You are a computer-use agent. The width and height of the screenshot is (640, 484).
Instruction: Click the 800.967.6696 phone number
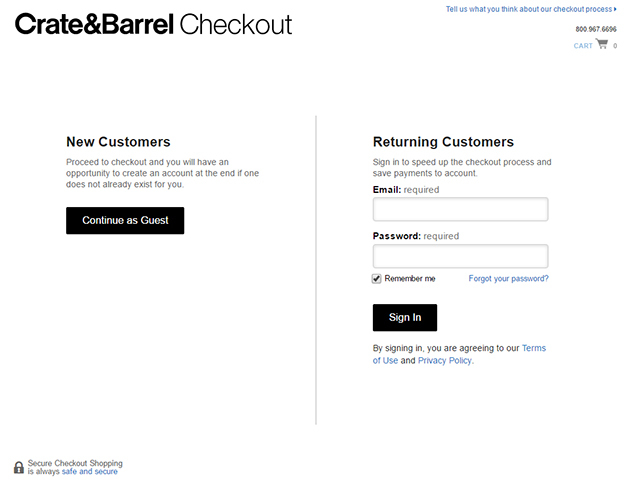click(596, 29)
